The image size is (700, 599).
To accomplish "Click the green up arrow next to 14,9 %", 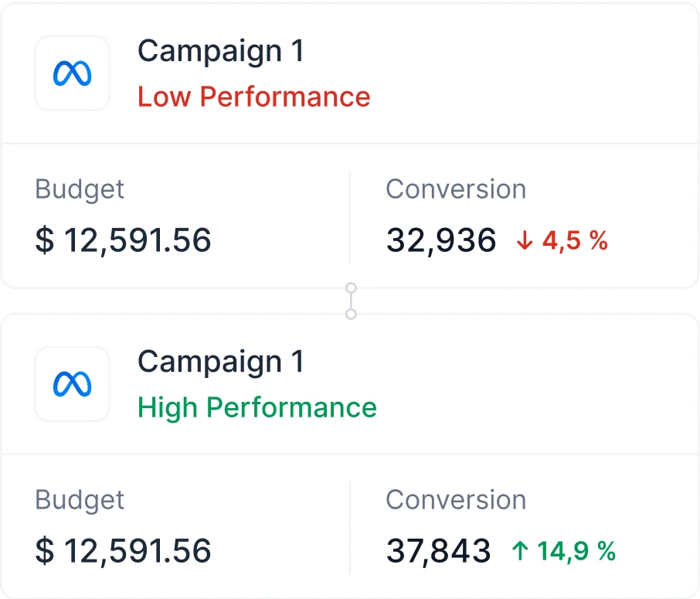I will click(520, 551).
